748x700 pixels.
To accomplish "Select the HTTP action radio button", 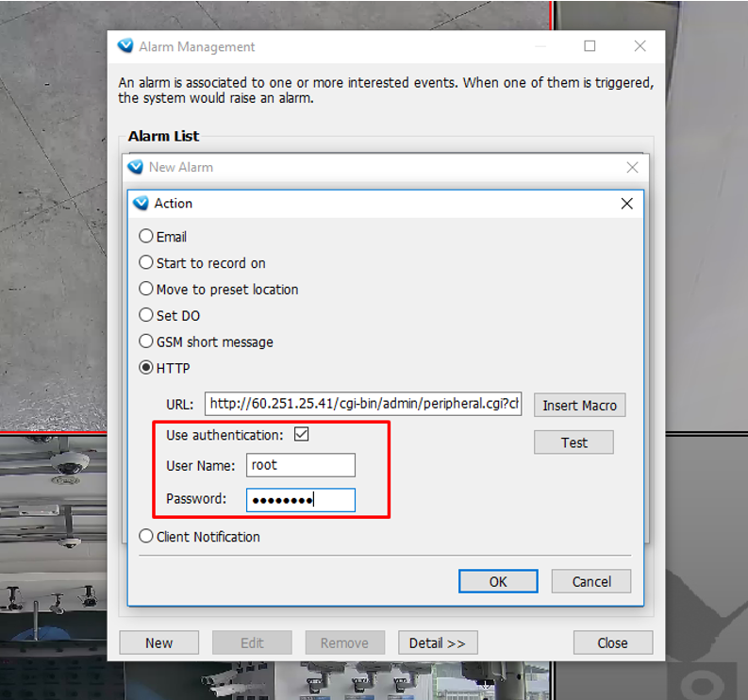I will pyautogui.click(x=146, y=368).
